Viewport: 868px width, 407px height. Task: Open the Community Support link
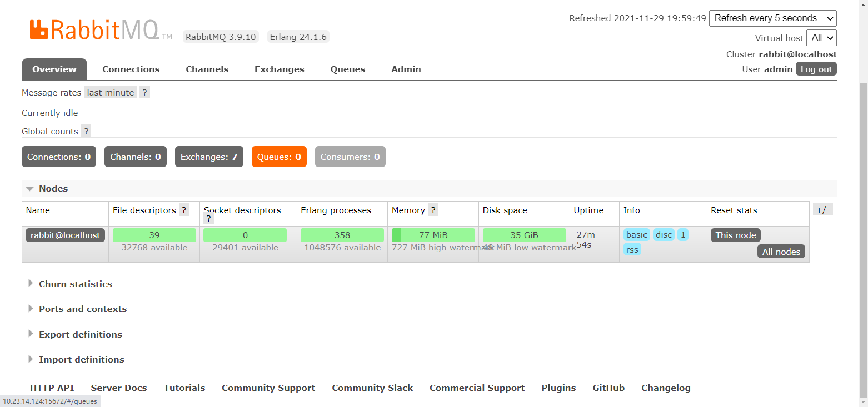(x=268, y=388)
